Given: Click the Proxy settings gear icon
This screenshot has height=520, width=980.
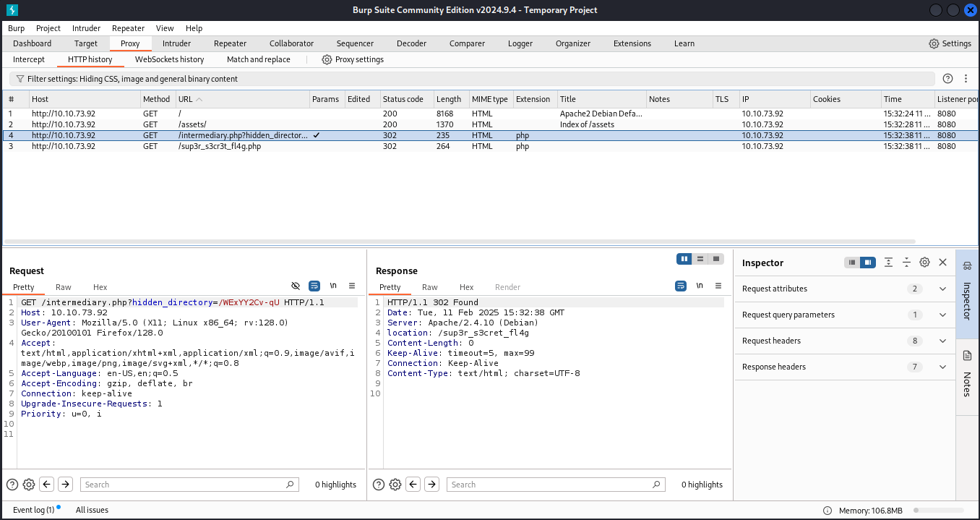Looking at the screenshot, I should pos(327,59).
